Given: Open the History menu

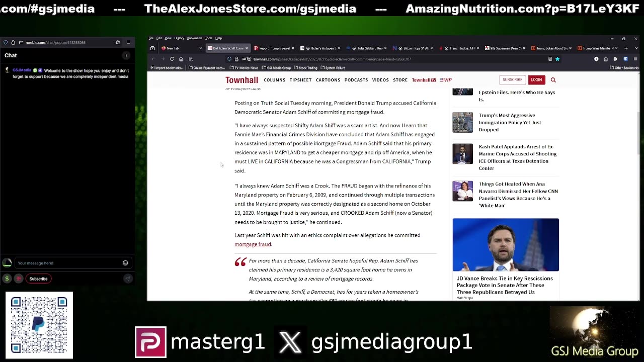Looking at the screenshot, I should (x=179, y=38).
